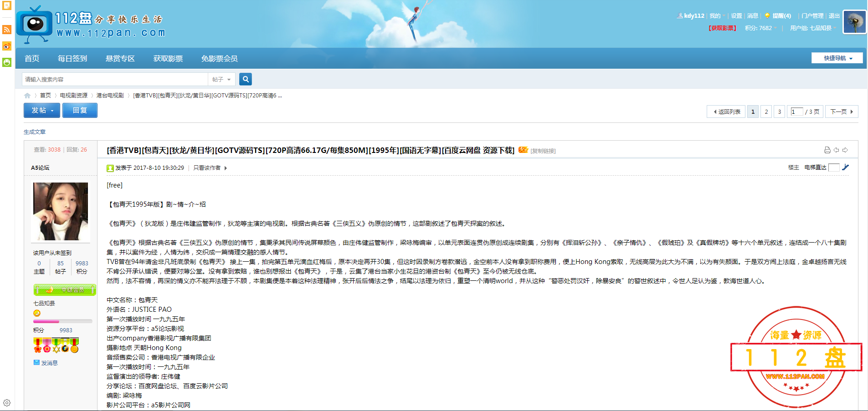The width and height of the screenshot is (868, 411).
Task: Go to forum home via house icon
Action: coord(27,96)
